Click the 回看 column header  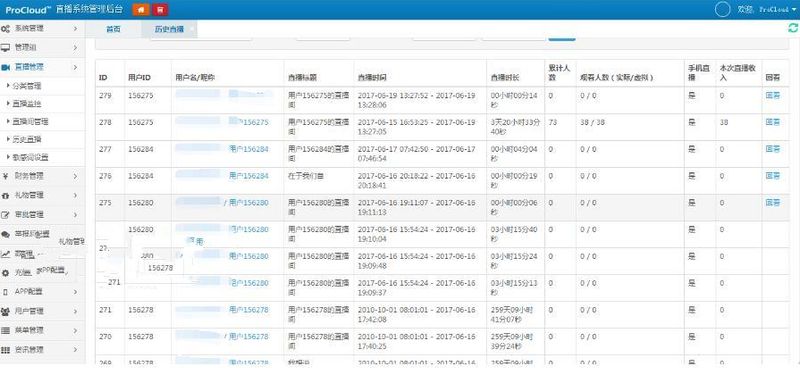(772, 78)
